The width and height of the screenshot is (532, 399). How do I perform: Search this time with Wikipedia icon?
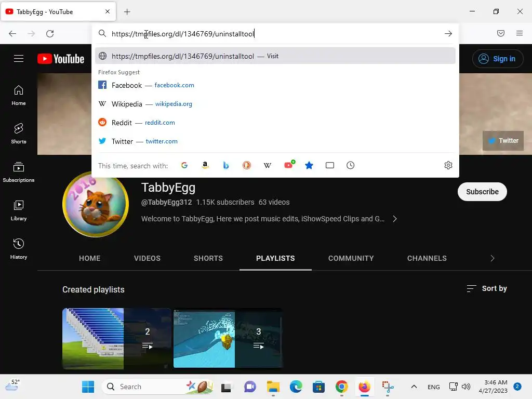click(268, 165)
